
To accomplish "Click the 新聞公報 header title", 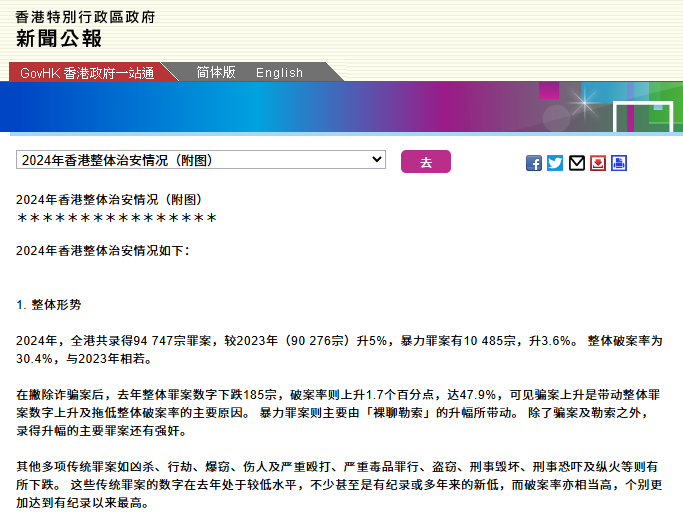I will pos(59,38).
